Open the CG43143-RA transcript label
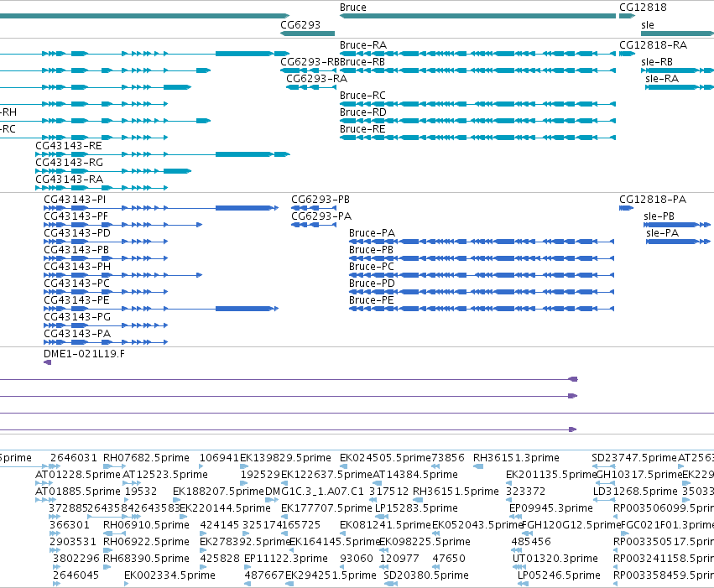714x588 pixels. (x=69, y=180)
